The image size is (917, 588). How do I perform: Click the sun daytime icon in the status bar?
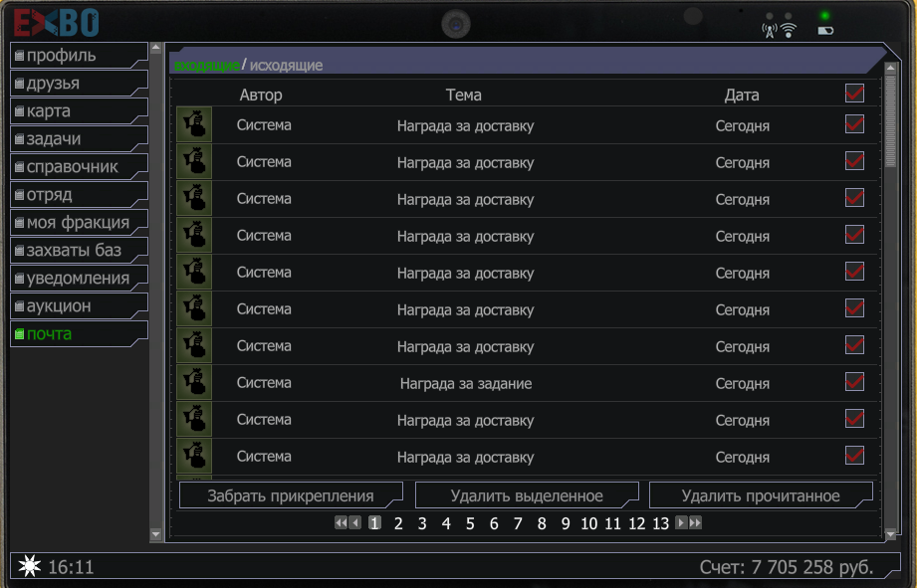click(x=29, y=566)
